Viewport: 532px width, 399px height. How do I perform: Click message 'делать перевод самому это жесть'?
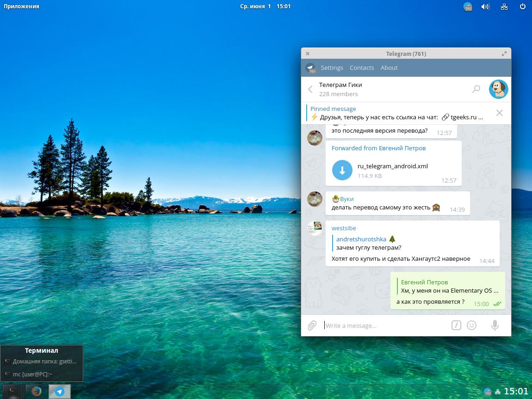pyautogui.click(x=381, y=208)
